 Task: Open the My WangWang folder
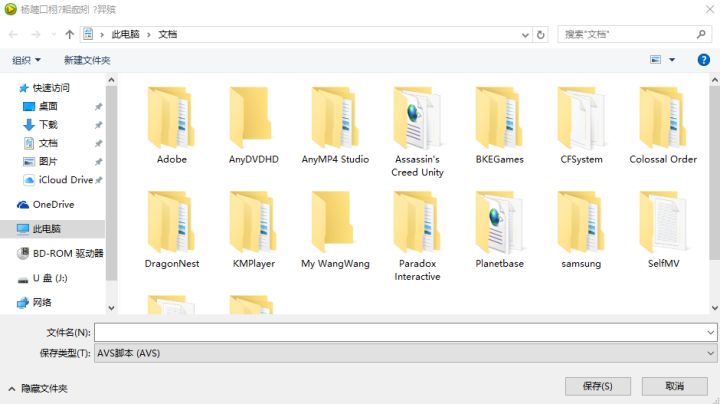335,229
